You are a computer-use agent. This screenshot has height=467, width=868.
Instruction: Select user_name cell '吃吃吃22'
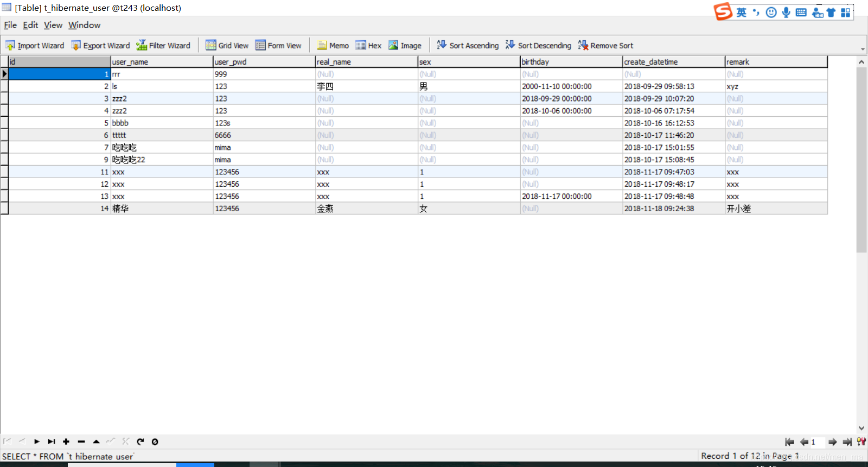coord(162,160)
